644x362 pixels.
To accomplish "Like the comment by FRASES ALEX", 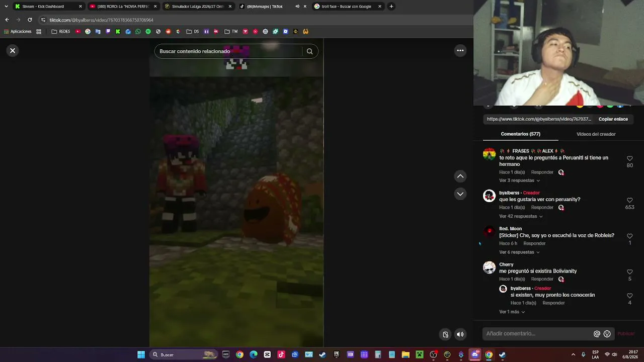I will point(629,159).
